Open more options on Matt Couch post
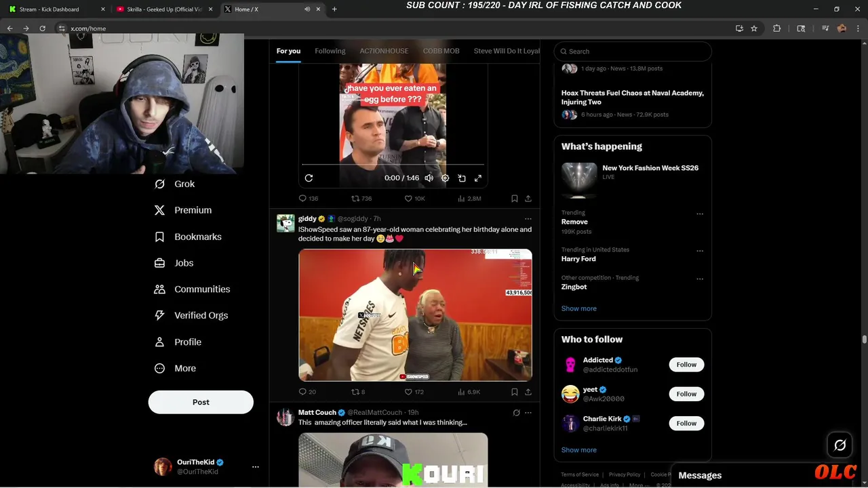Viewport: 868px width, 488px height. click(528, 413)
